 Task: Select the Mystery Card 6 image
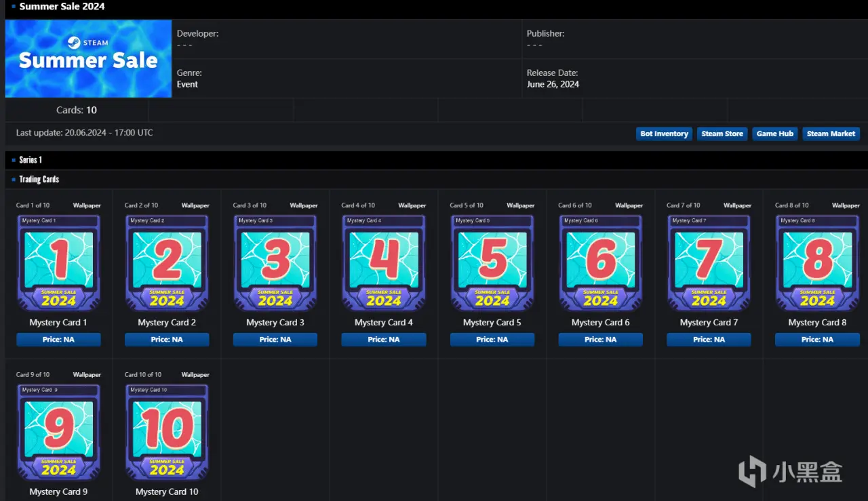tap(601, 263)
